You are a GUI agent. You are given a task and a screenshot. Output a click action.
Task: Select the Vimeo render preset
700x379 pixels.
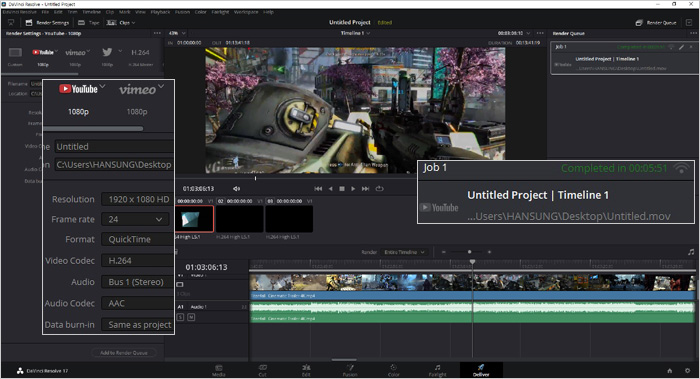pyautogui.click(x=75, y=57)
